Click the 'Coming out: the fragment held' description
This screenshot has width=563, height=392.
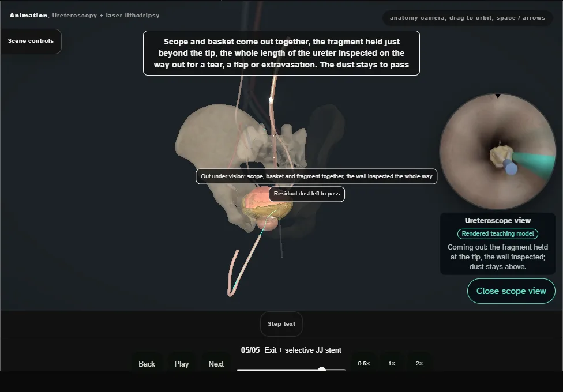(x=498, y=257)
